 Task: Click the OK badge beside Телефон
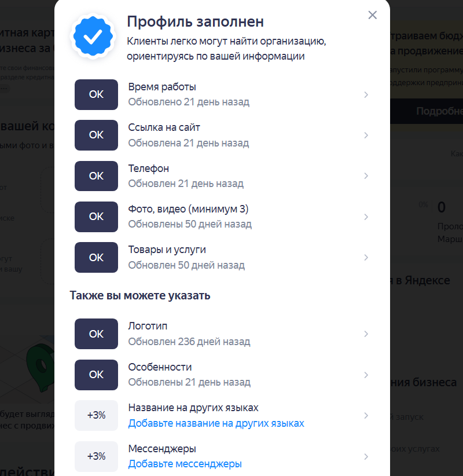tap(96, 175)
